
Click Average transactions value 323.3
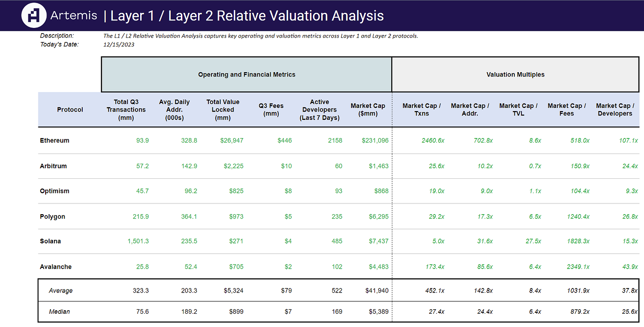pyautogui.click(x=141, y=291)
